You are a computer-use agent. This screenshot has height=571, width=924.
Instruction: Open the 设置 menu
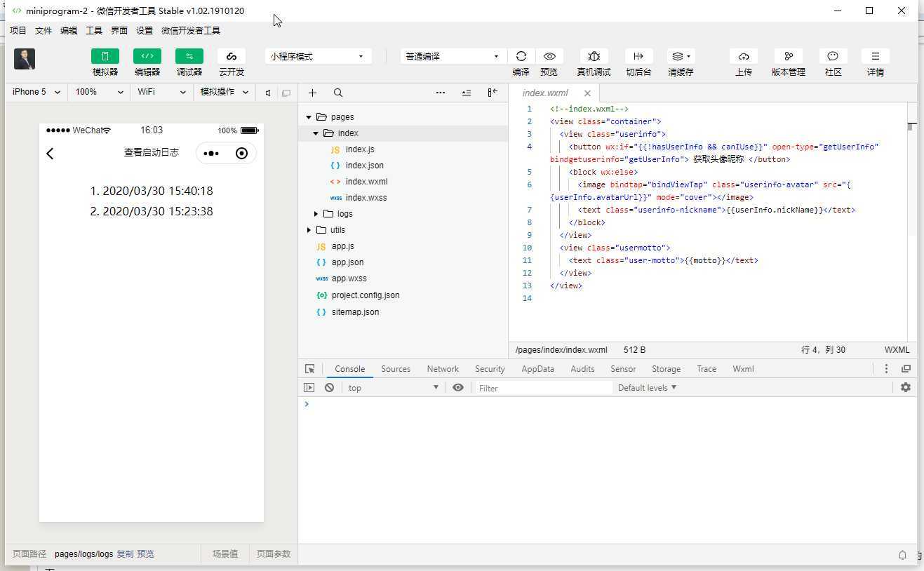click(145, 31)
